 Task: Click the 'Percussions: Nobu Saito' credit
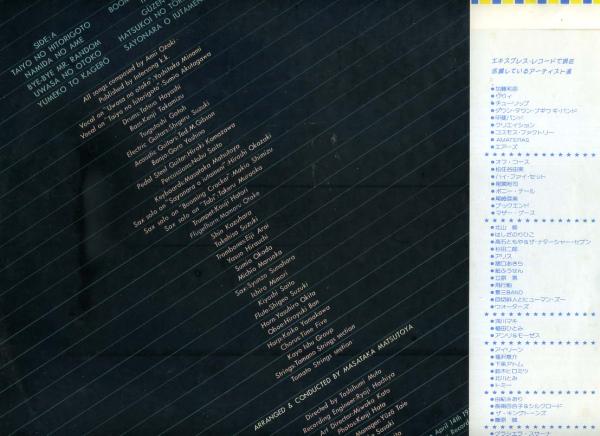point(191,163)
